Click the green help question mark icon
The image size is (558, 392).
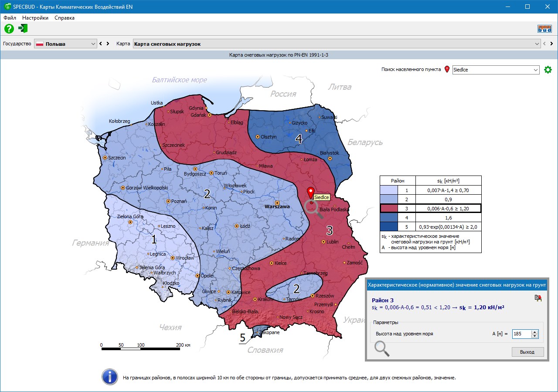[9, 29]
